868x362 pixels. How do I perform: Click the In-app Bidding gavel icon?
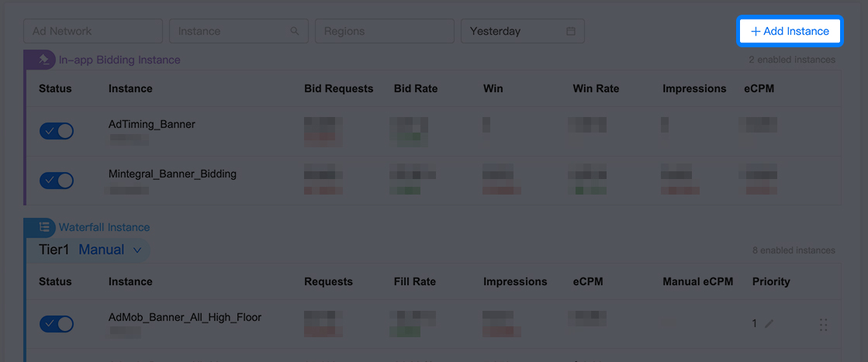(x=44, y=60)
